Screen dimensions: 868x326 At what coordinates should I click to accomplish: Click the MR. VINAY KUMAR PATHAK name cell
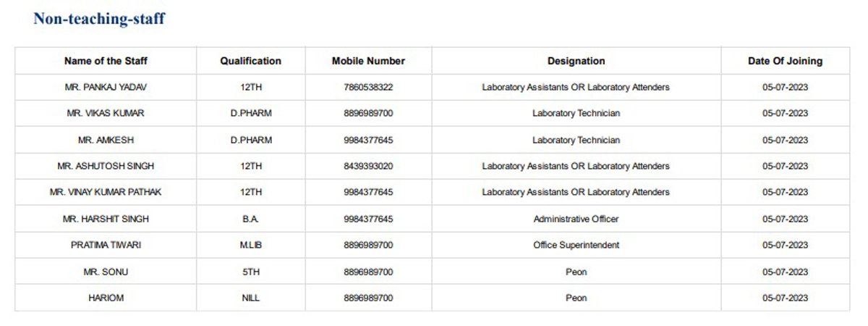[106, 192]
